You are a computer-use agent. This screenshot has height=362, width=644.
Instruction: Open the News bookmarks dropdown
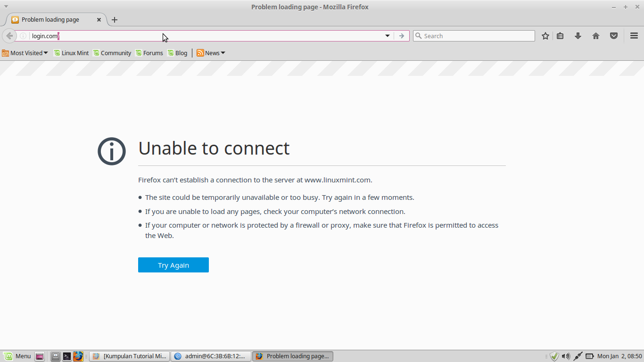click(210, 53)
